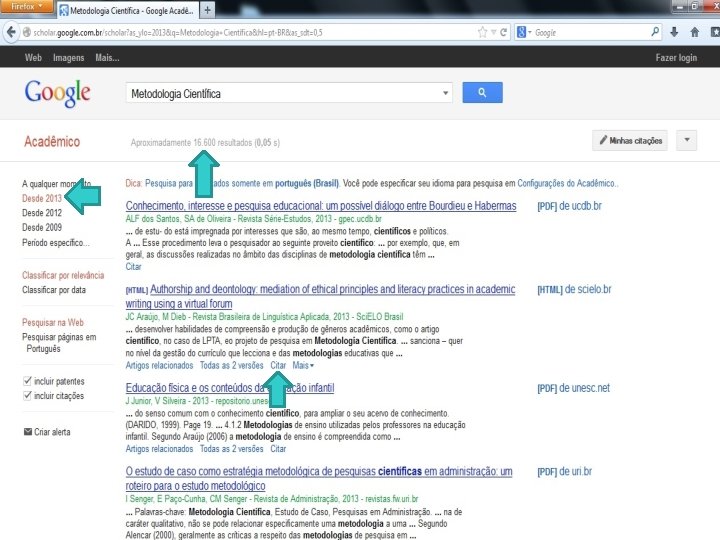Click Citar under Authorship and deontology result
Image resolution: width=720 pixels, height=540 pixels.
[278, 366]
